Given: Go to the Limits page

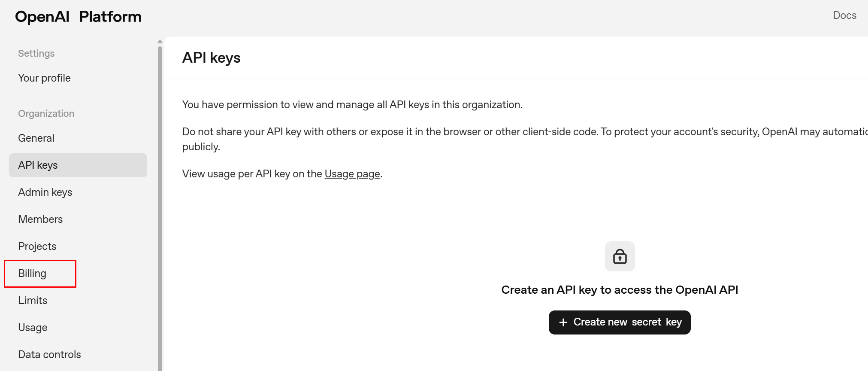Looking at the screenshot, I should click(x=33, y=301).
